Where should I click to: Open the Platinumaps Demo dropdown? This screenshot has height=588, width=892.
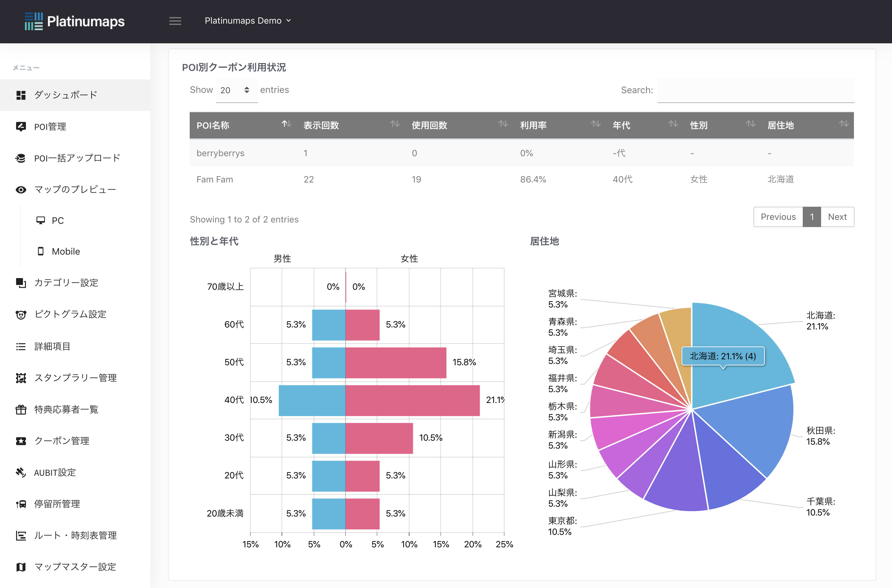(x=247, y=21)
